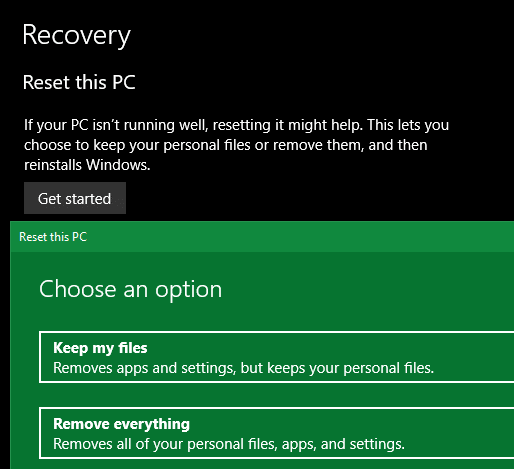This screenshot has height=469, width=514.
Task: Click the 'If your PC isn't running well' paragraph
Action: 236,145
